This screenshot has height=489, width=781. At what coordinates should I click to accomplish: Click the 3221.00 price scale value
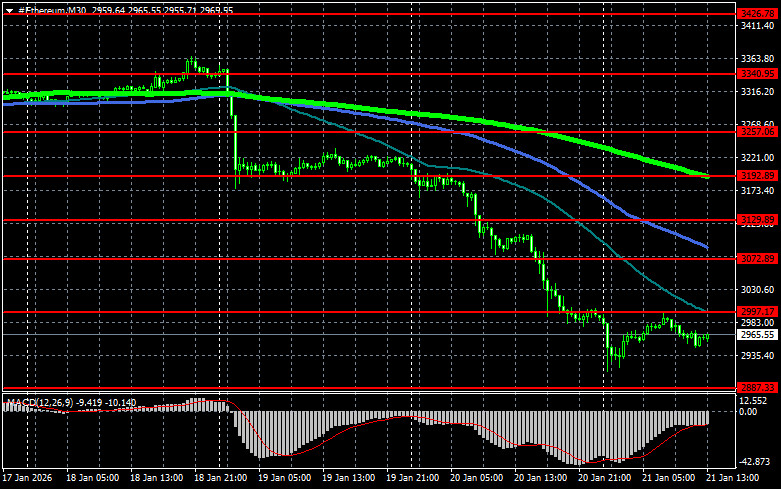(x=758, y=157)
